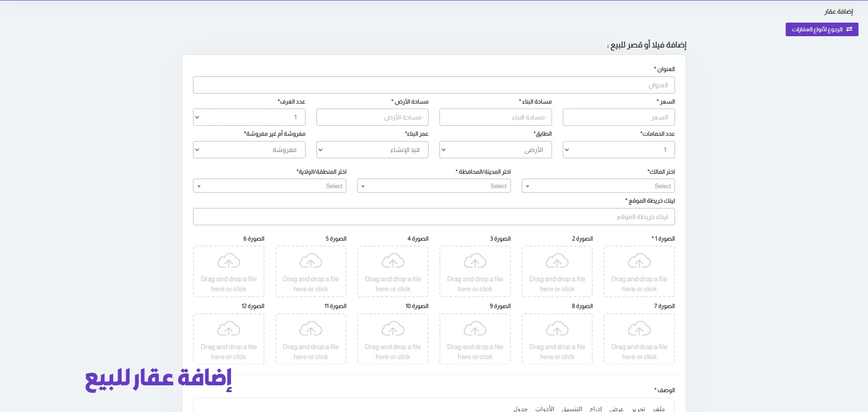Click the الرجوع لأنواع العقارات button
The image size is (868, 412).
tap(821, 29)
